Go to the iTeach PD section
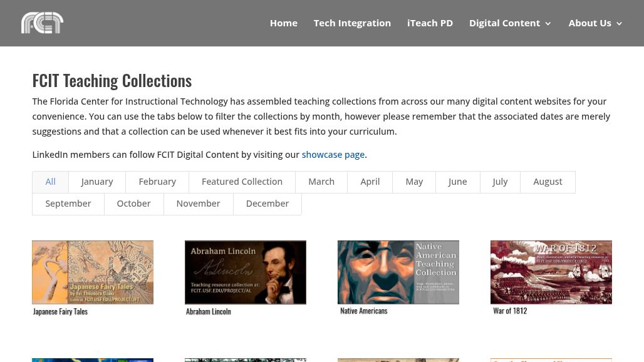The image size is (644, 362). tap(430, 23)
